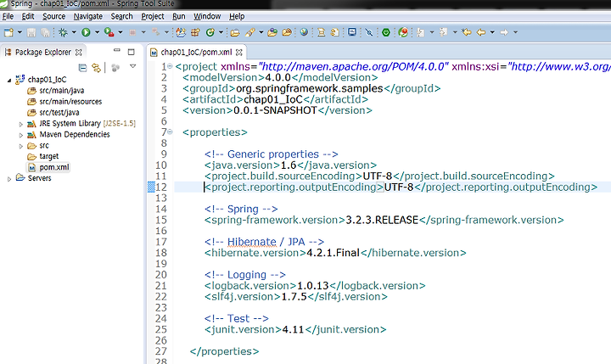Screen dimensions: 611x364
Task: Open the New Java class dropdown arrow
Action: click(x=221, y=32)
